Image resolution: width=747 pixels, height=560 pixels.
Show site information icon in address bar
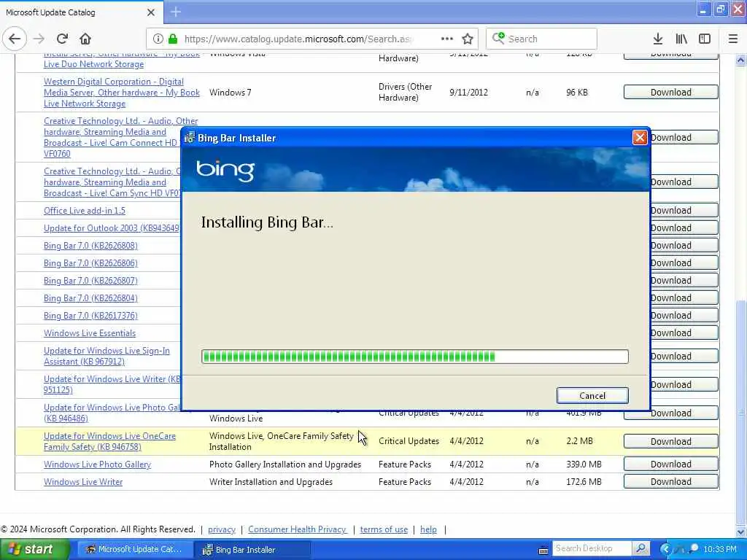(x=158, y=39)
